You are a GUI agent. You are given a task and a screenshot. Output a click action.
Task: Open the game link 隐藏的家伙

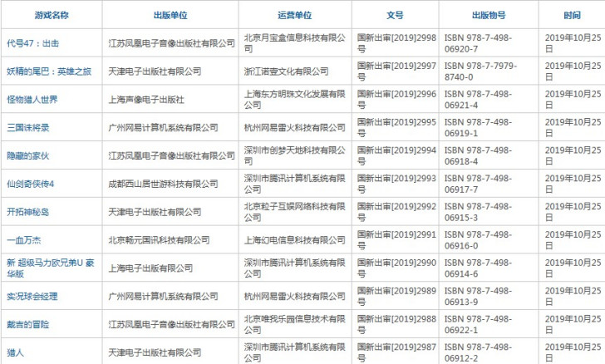27,156
